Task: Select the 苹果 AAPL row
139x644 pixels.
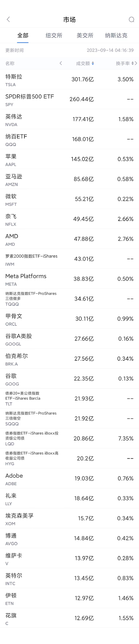Action: coord(69,159)
